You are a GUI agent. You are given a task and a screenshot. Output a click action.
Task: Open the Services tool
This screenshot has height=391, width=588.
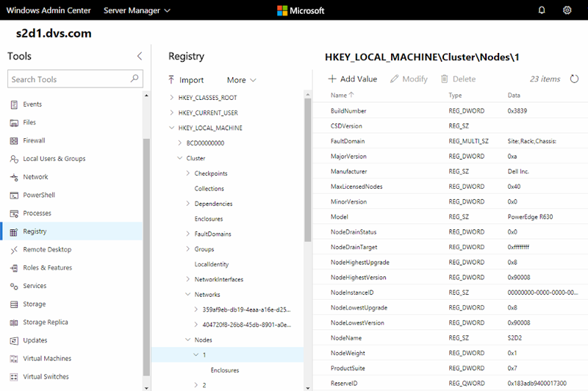pos(72,286)
